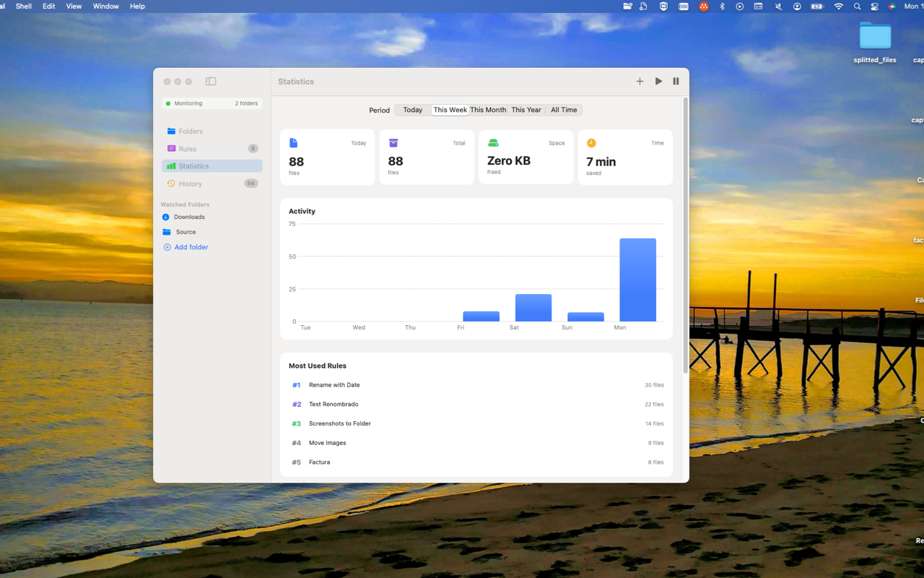The width and height of the screenshot is (924, 578).
Task: Click the Monitoring status indicator
Action: (x=188, y=103)
